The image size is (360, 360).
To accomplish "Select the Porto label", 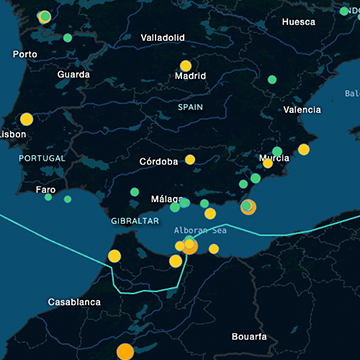I will pyautogui.click(x=25, y=54).
